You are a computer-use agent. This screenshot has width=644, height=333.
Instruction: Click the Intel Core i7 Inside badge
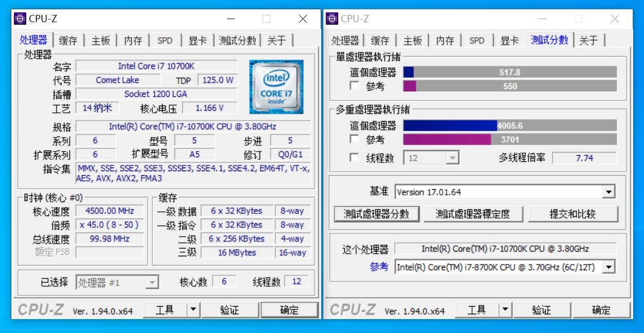(276, 86)
